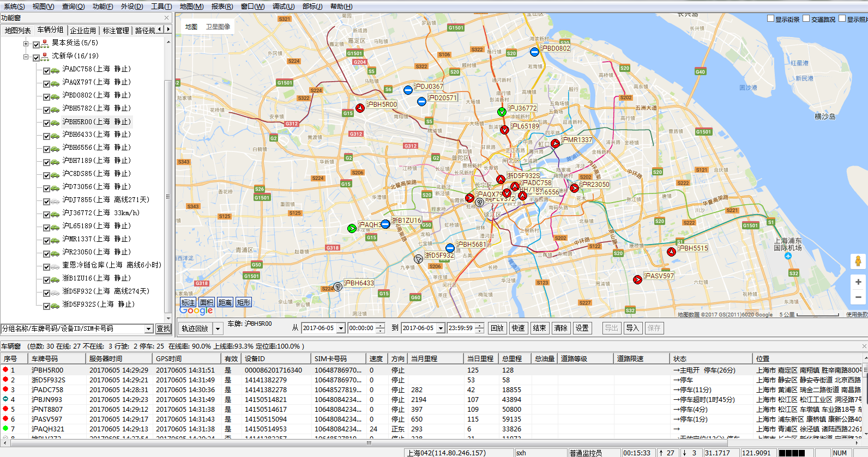Toggle the 交通路况 traffic checkbox
Image resolution: width=868 pixels, height=457 pixels.
click(806, 19)
